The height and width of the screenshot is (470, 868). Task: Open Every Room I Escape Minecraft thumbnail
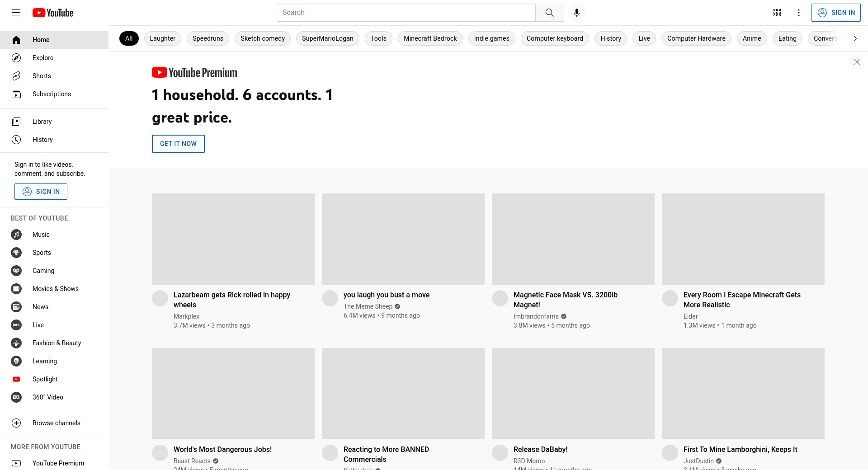click(x=743, y=239)
